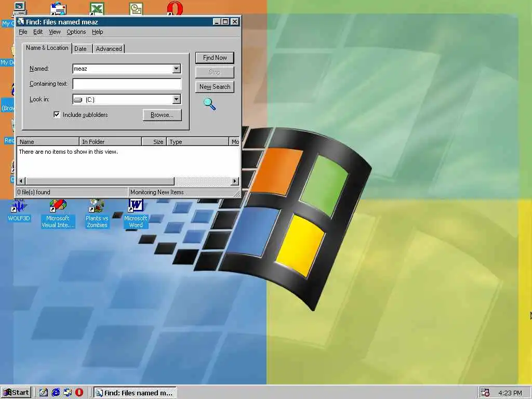Open the WOLF3D desktop shortcut
Viewport: 532px width, 399px height.
(x=19, y=210)
